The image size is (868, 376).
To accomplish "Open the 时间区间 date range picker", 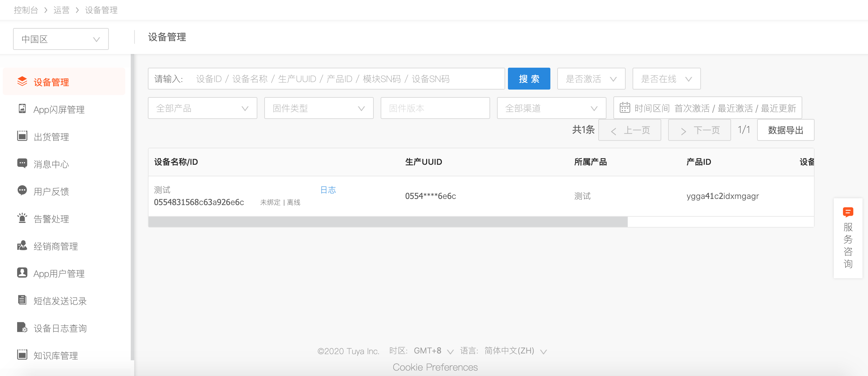I will pyautogui.click(x=708, y=108).
